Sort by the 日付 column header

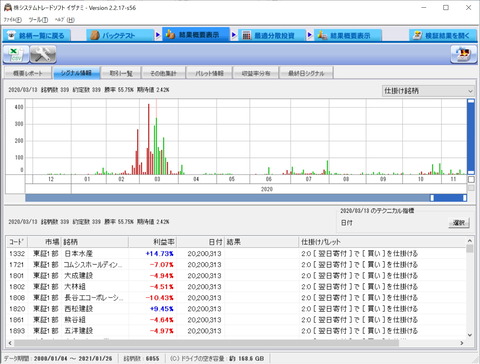[x=200, y=242]
